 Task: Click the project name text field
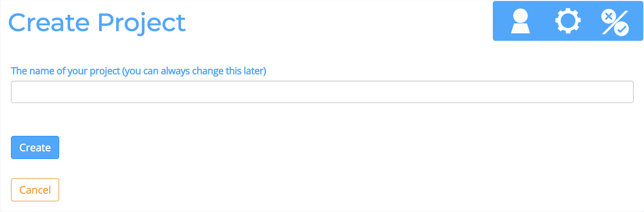pyautogui.click(x=322, y=92)
